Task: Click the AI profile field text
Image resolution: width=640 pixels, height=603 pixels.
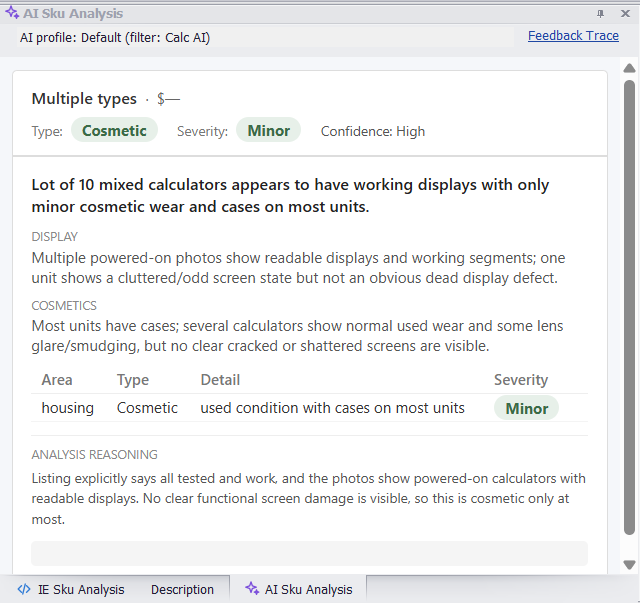Action: point(115,38)
